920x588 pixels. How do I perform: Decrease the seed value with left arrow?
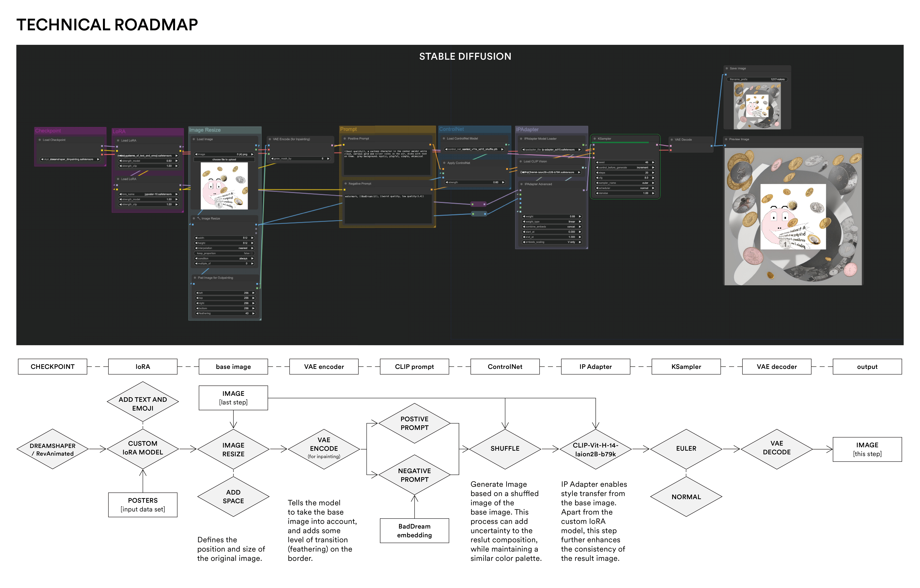(x=597, y=162)
